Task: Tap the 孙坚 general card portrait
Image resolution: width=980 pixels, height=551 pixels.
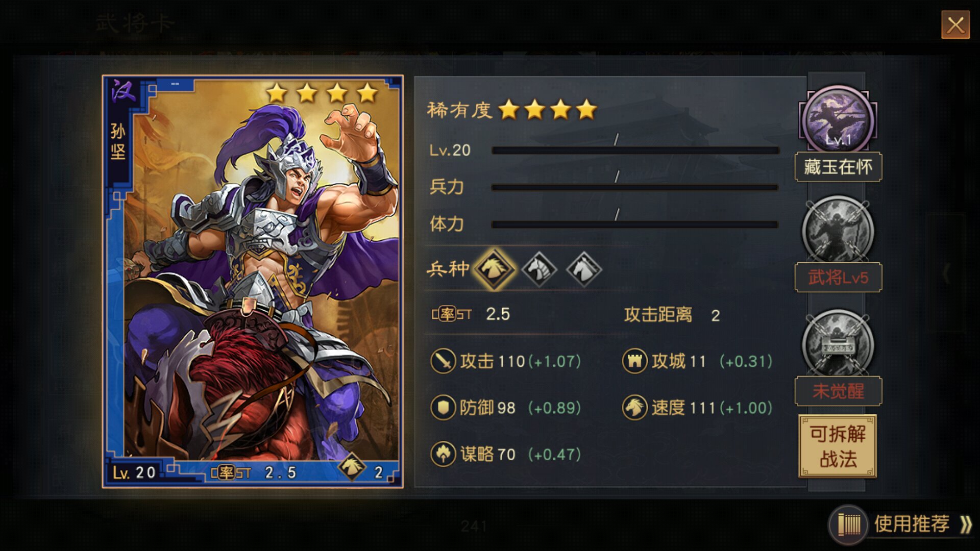Action: coord(253,282)
